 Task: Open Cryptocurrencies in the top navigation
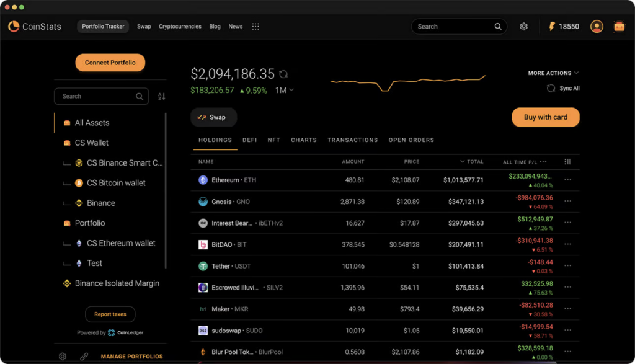180,27
